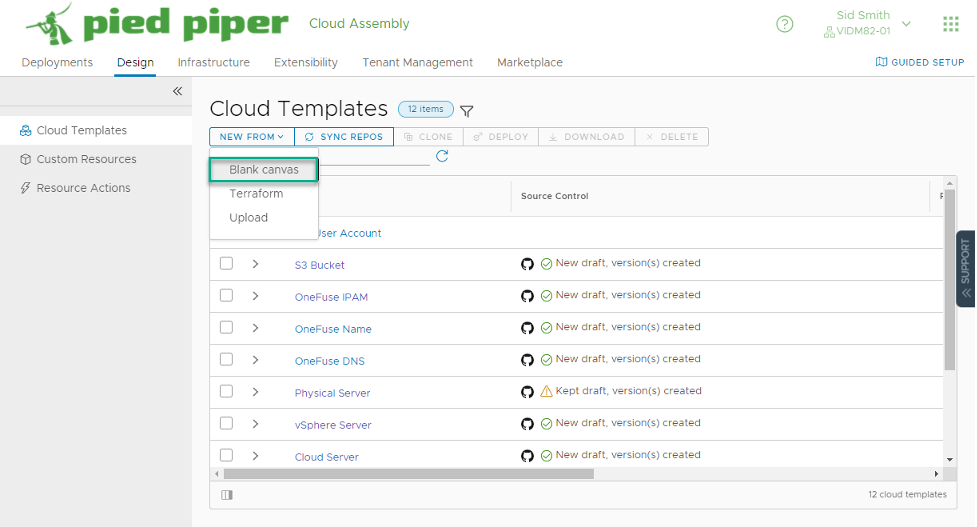The image size is (977, 527).
Task: Open the help question mark icon
Action: (x=784, y=24)
